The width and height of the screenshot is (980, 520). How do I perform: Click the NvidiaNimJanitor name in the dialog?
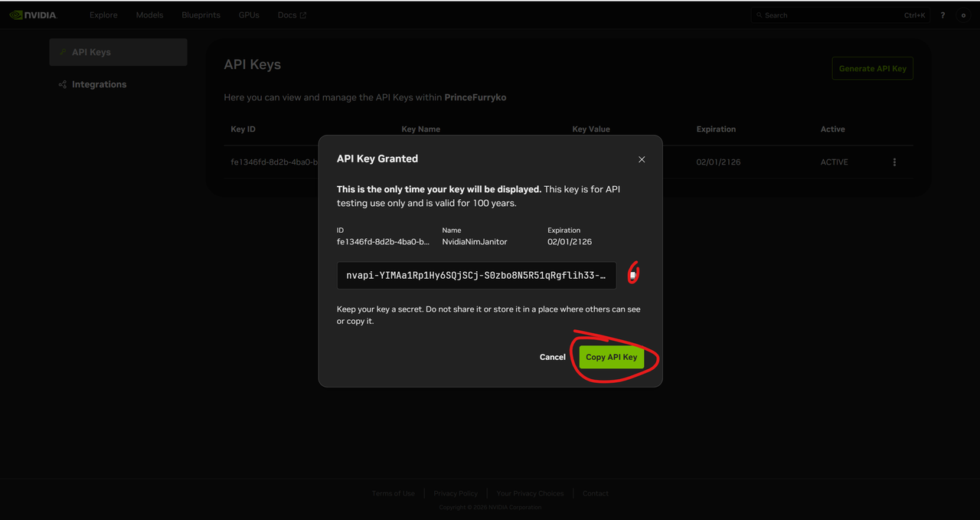pos(475,242)
